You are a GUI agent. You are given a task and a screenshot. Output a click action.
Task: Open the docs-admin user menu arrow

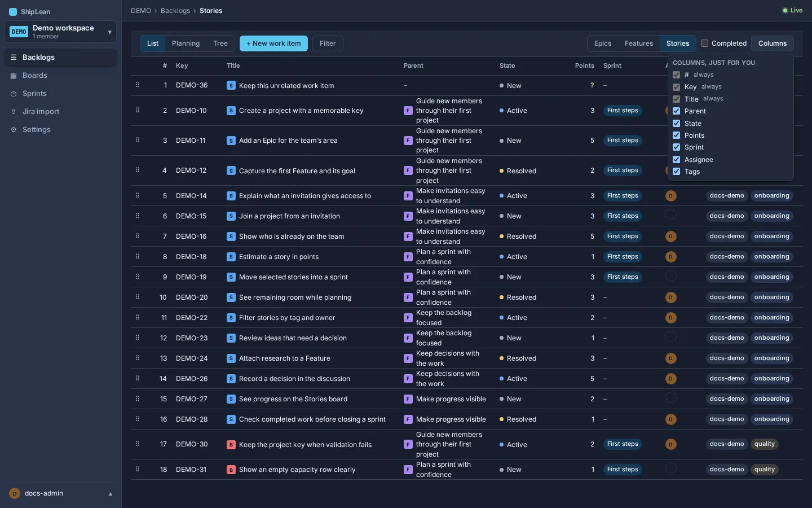pos(111,494)
